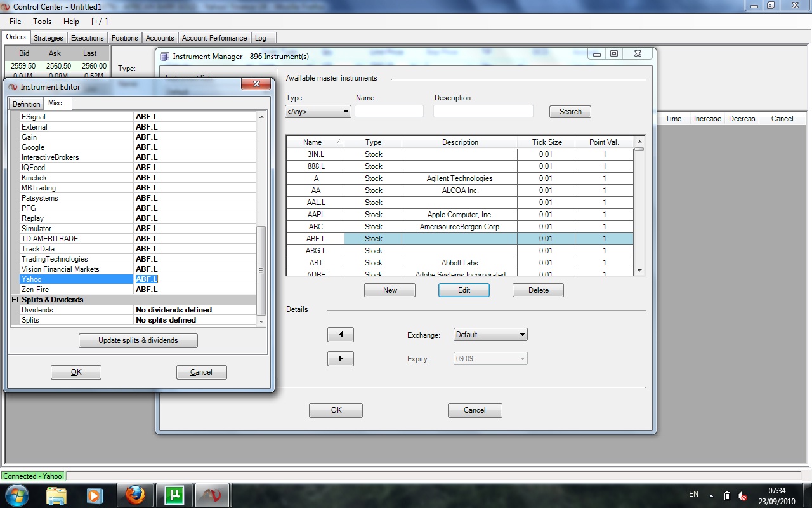Image resolution: width=812 pixels, height=508 pixels.
Task: Click the right arrow button under Details
Action: (x=341, y=359)
